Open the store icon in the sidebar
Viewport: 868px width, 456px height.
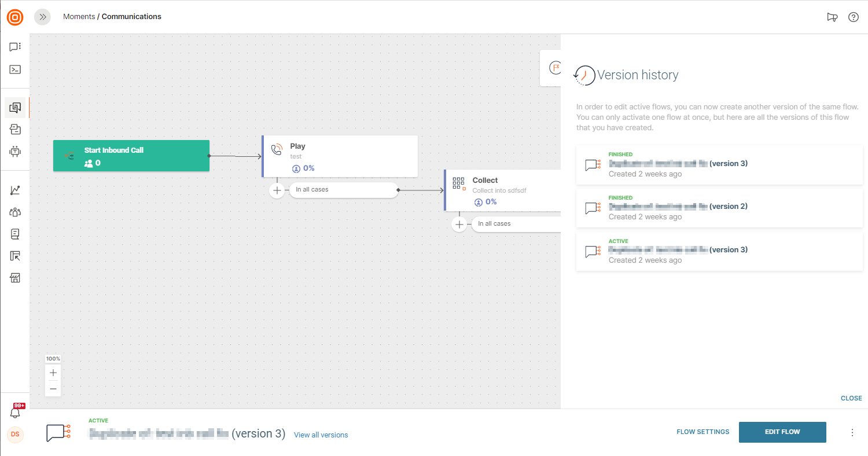point(15,278)
